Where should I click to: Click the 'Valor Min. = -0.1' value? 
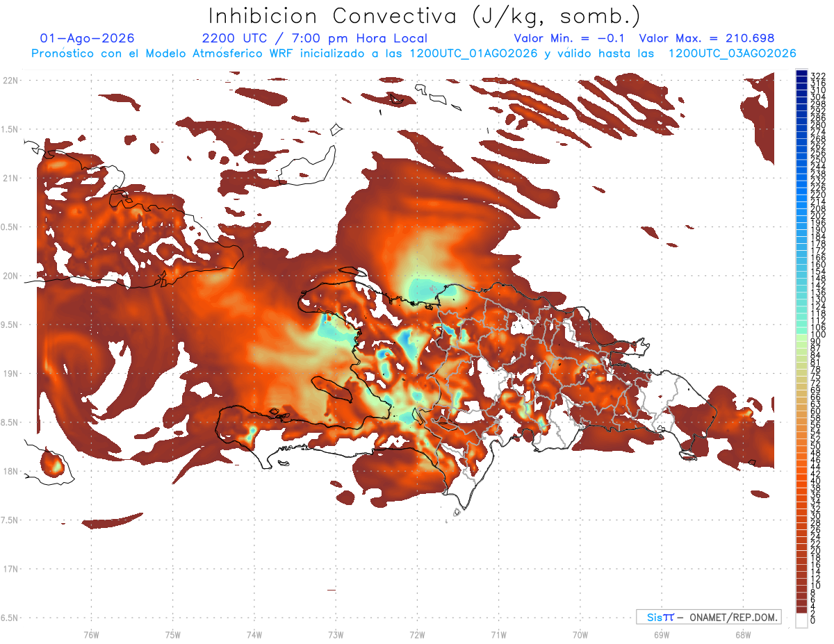(x=570, y=38)
